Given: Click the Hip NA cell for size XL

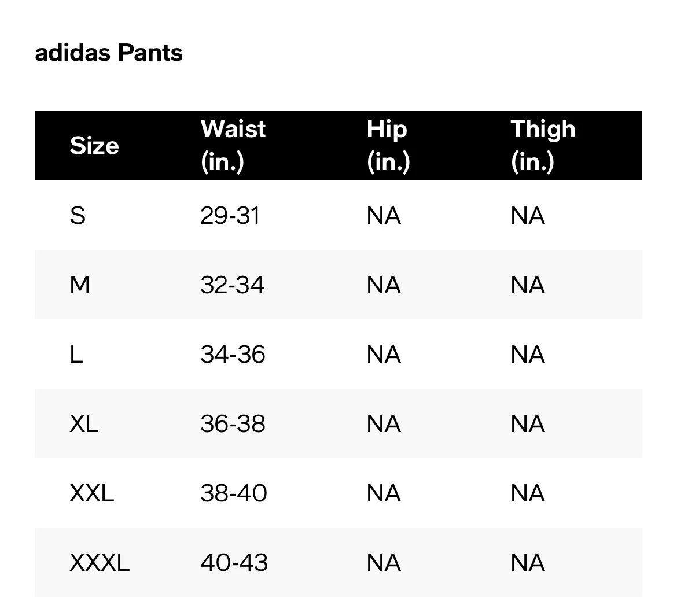Looking at the screenshot, I should point(384,423).
